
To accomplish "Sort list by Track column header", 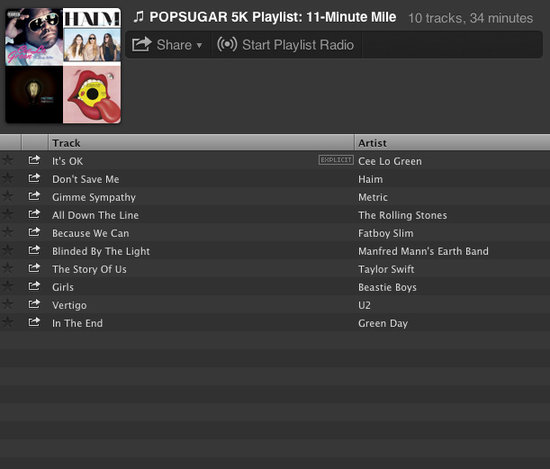I will pos(201,143).
